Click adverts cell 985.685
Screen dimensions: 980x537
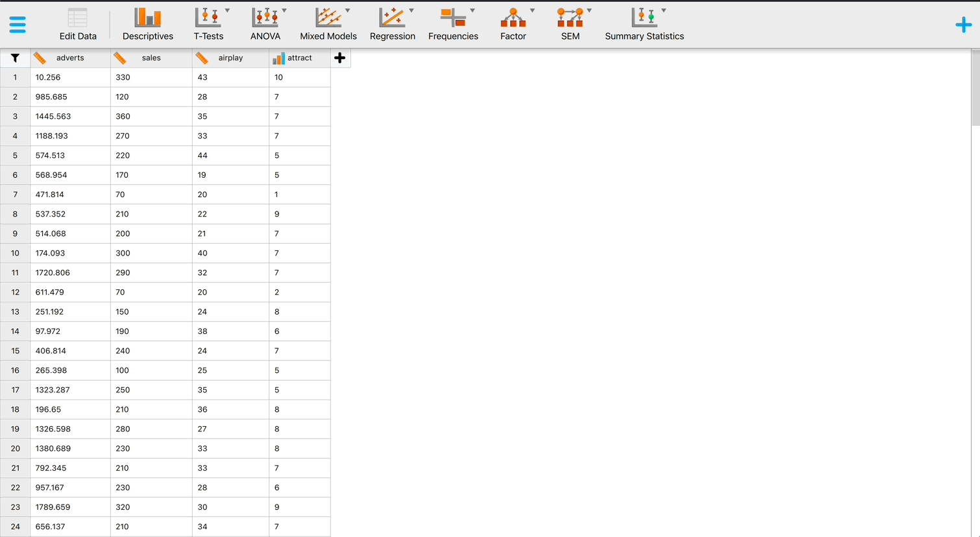pyautogui.click(x=70, y=97)
